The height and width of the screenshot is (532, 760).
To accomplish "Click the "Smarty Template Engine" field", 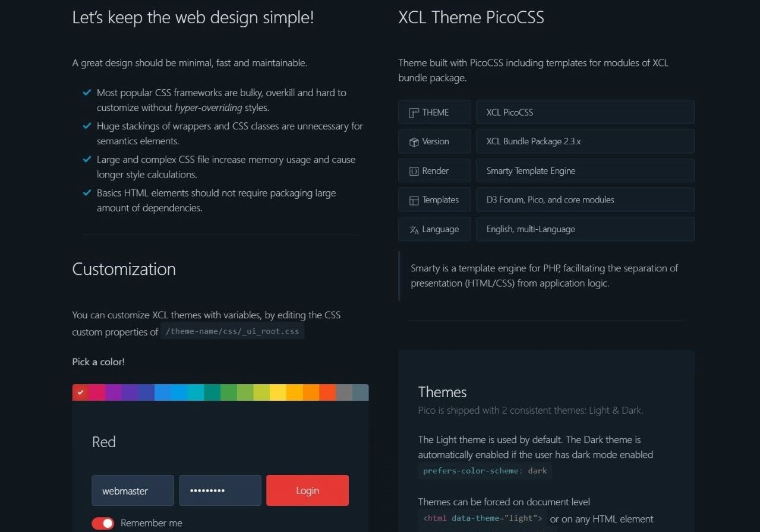I will [585, 170].
